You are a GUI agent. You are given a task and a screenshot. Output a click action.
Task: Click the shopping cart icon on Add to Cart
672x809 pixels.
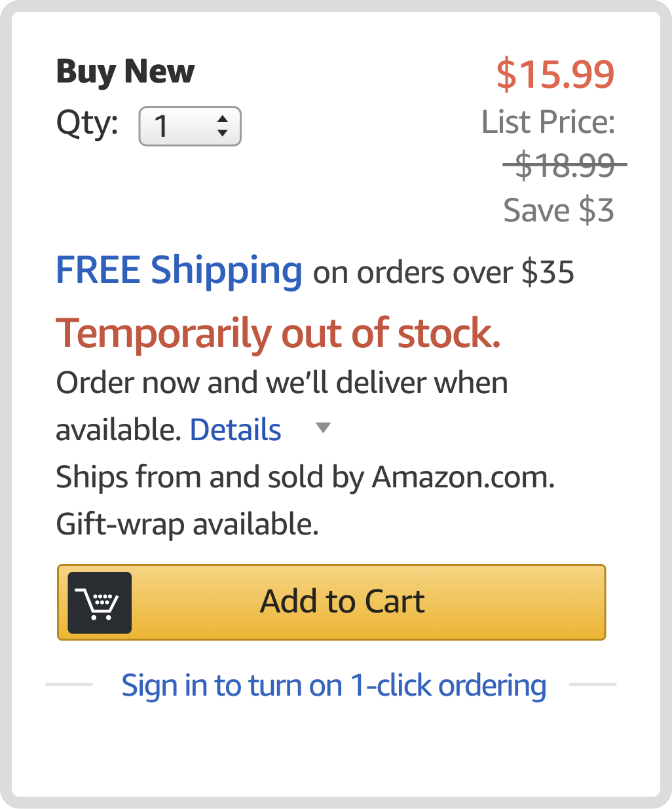[x=99, y=602]
